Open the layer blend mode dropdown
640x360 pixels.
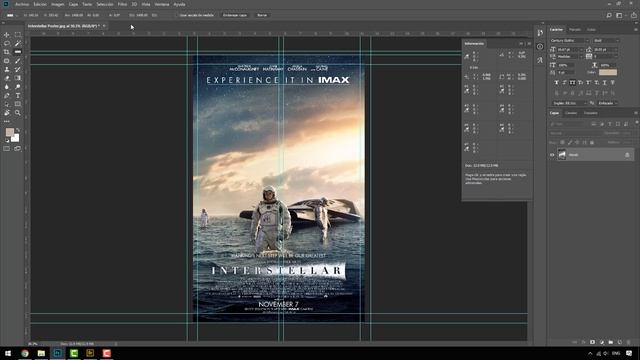coord(576,133)
